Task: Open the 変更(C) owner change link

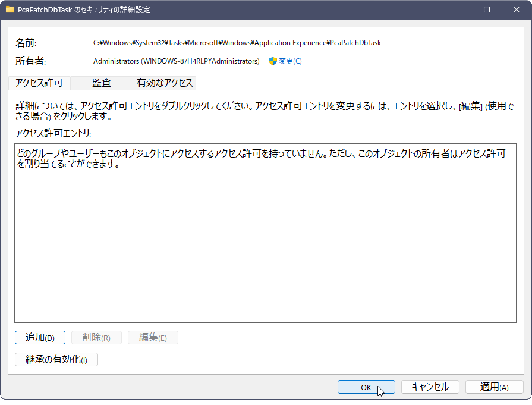Action: (290, 61)
